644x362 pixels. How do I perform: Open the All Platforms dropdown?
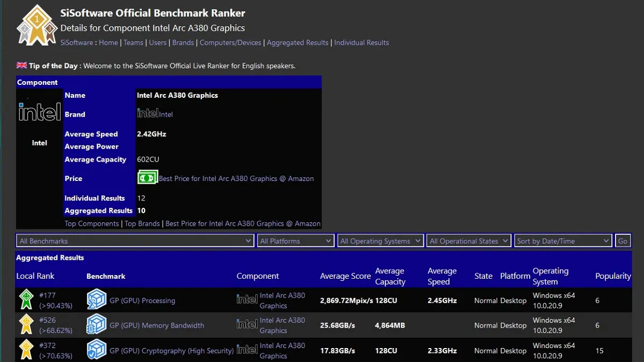coord(296,241)
